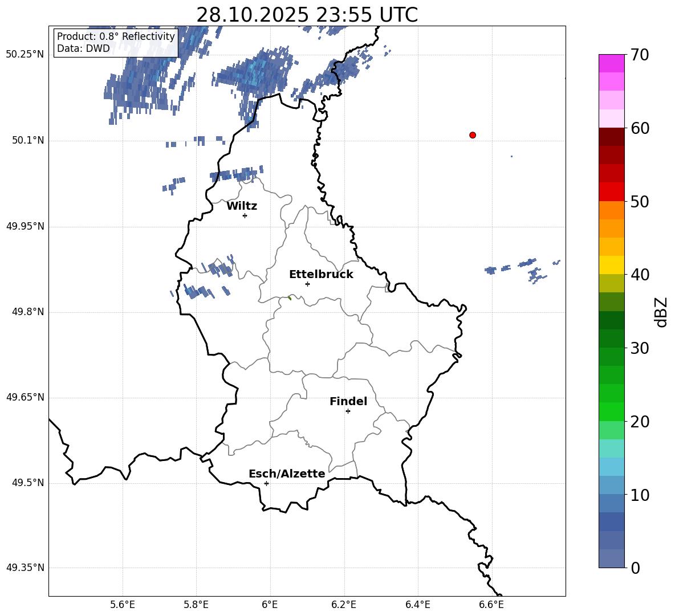Click the latitude label 49.95°N
Image resolution: width=675 pixels, height=616 pixels.
[x=25, y=226]
